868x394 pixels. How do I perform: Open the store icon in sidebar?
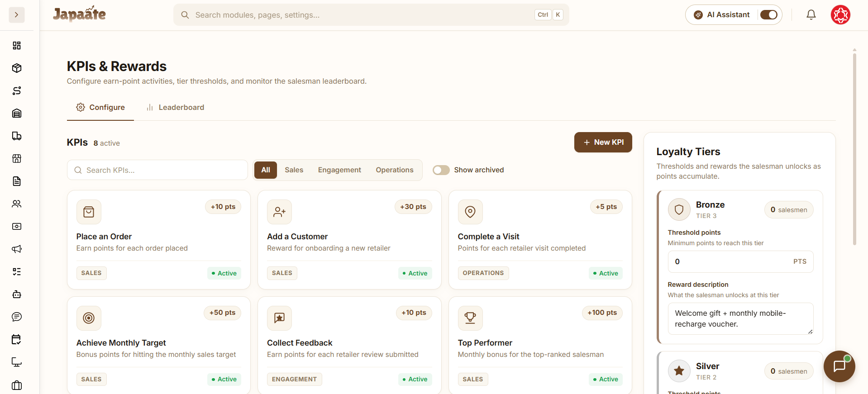click(17, 158)
